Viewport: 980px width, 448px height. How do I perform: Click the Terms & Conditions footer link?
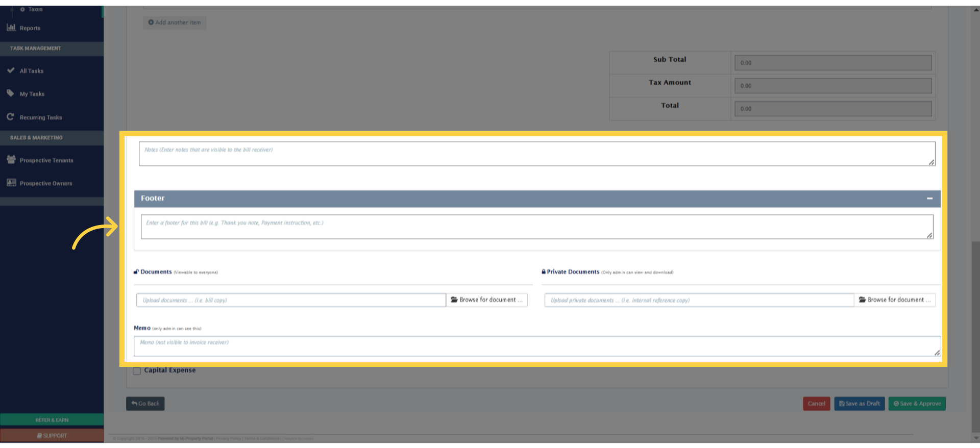click(x=261, y=438)
